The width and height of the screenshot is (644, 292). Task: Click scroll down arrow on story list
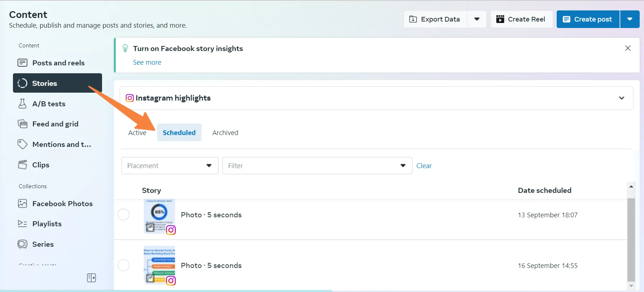(x=631, y=286)
